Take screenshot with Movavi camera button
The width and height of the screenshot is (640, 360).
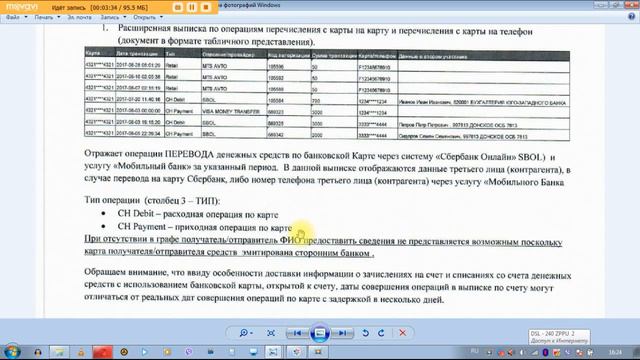[178, 7]
